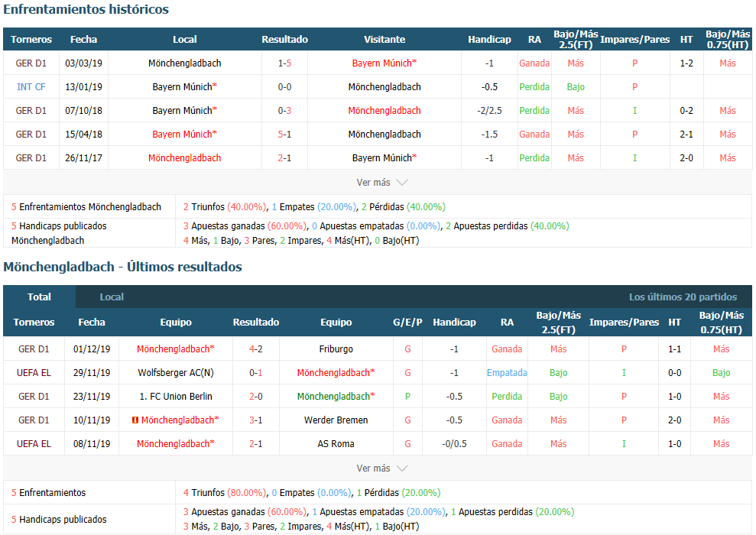The width and height of the screenshot is (756, 535).
Task: Open AS Roma team link
Action: pyautogui.click(x=336, y=443)
